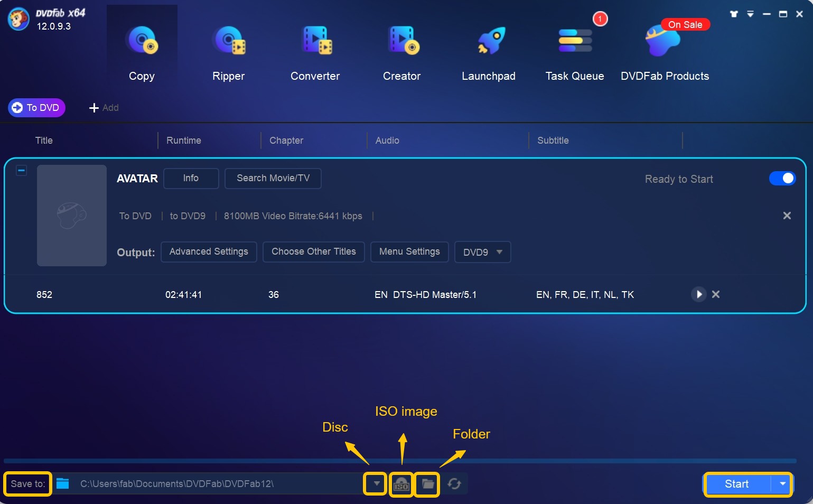Expand the DVD9 output size dropdown

[x=483, y=252]
